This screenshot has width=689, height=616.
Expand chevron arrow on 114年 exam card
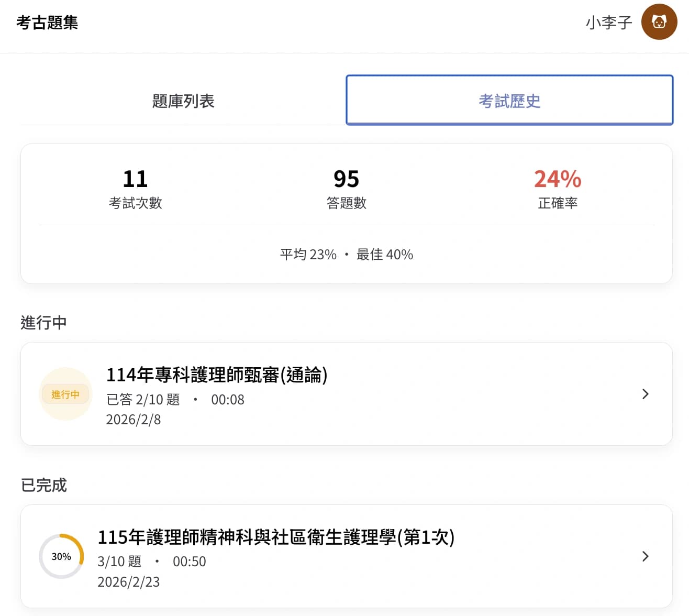click(x=645, y=394)
